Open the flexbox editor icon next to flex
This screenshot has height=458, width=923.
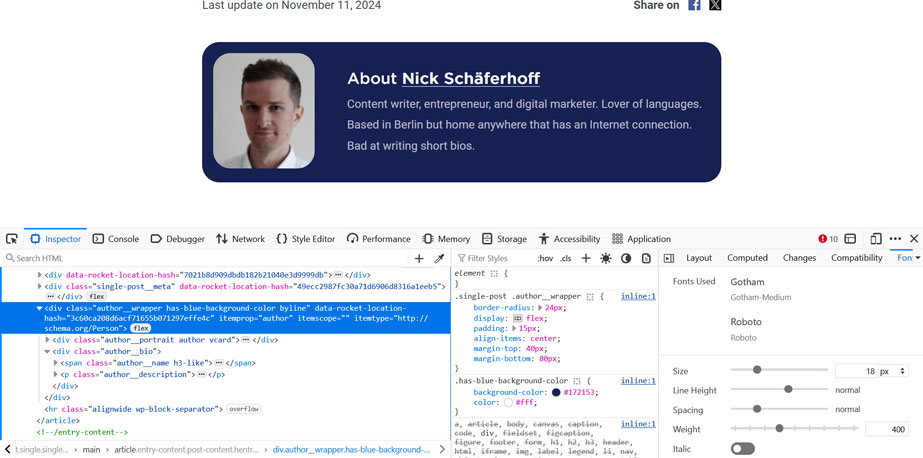tap(518, 318)
